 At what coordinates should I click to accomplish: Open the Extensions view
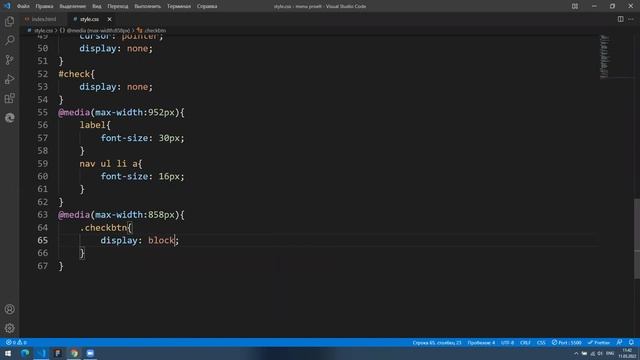9,98
